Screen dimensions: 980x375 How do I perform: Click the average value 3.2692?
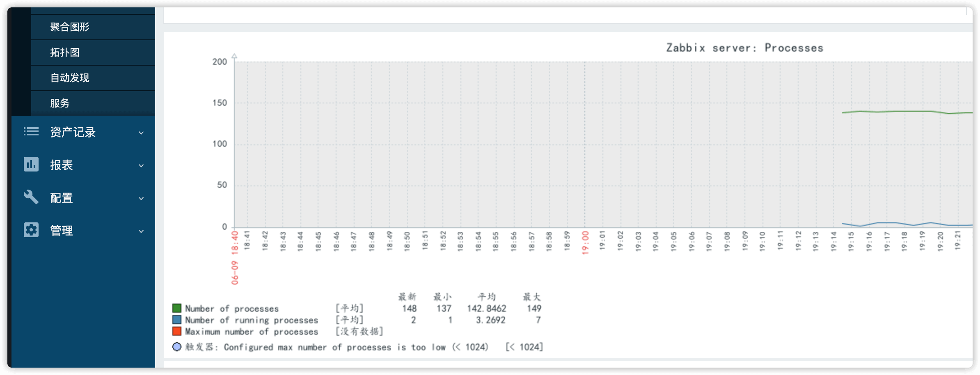click(x=491, y=320)
